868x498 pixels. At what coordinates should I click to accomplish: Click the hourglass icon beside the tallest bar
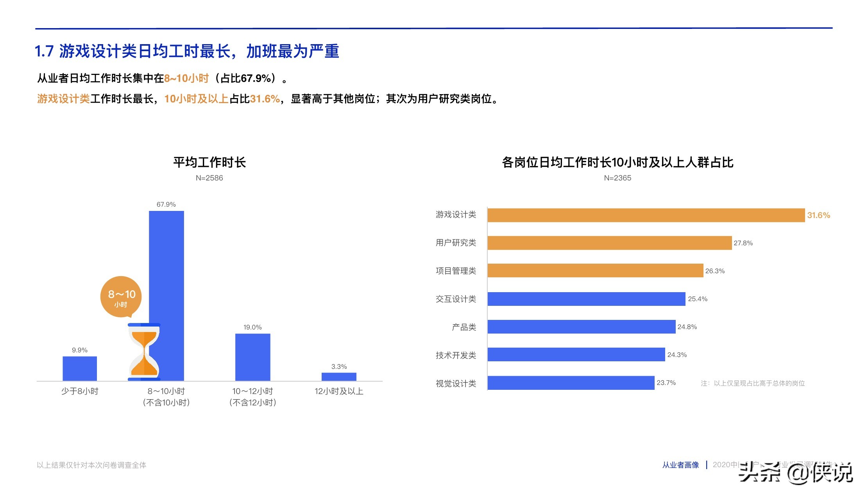(144, 352)
